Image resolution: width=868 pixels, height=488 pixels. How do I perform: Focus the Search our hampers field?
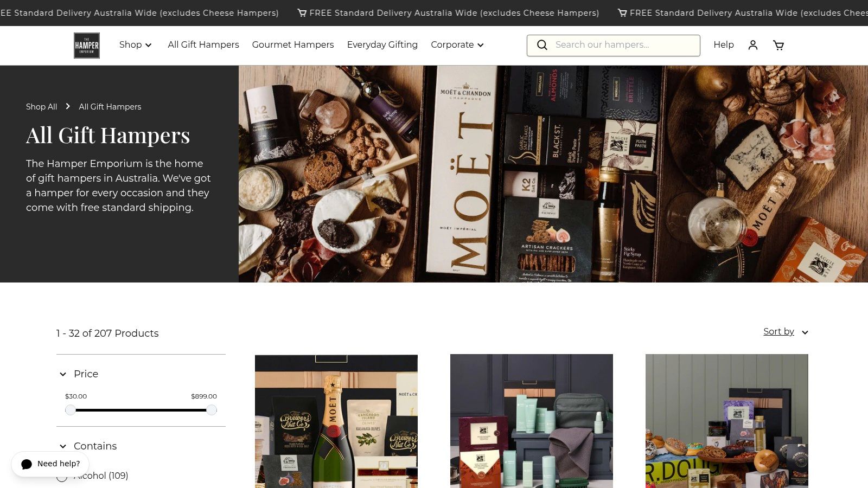pyautogui.click(x=614, y=46)
